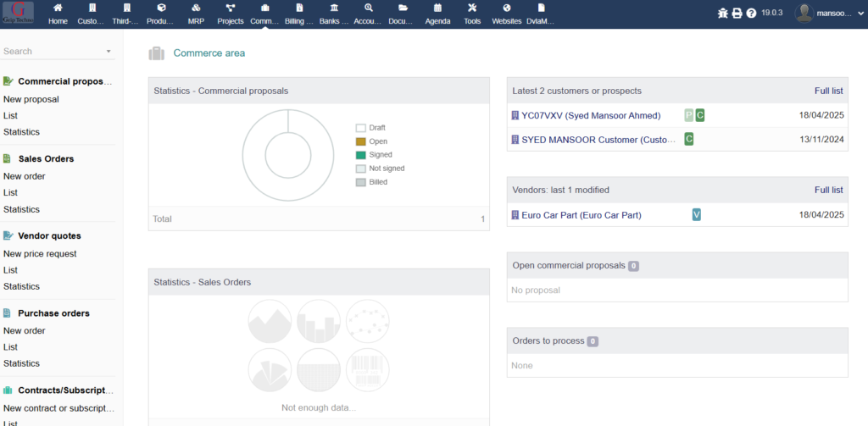This screenshot has width=868, height=426.
Task: Open Full list of latest customers
Action: (828, 91)
